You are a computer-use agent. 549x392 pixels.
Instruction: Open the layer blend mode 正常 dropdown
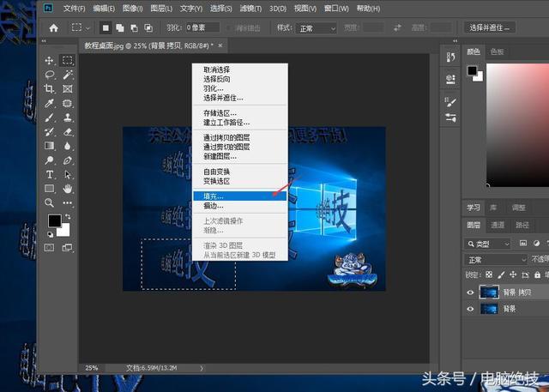[x=496, y=260]
